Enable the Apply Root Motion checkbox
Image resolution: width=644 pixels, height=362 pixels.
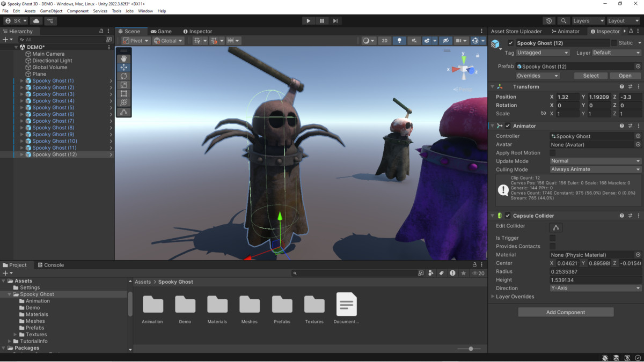pos(552,153)
